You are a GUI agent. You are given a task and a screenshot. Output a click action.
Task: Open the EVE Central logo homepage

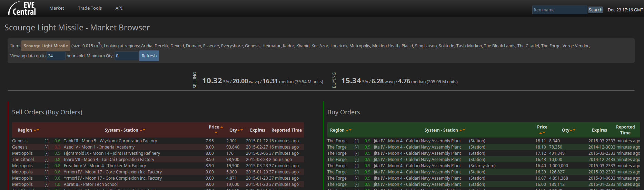(x=22, y=8)
